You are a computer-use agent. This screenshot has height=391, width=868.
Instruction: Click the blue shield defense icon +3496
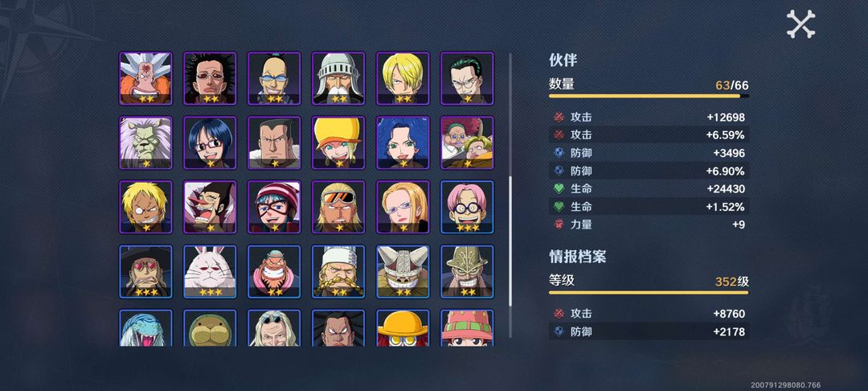tap(559, 153)
